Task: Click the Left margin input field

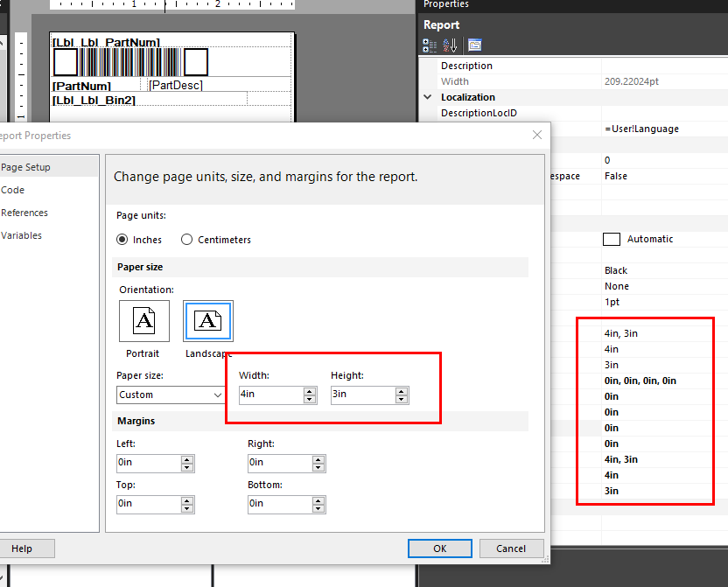Action: tap(149, 463)
